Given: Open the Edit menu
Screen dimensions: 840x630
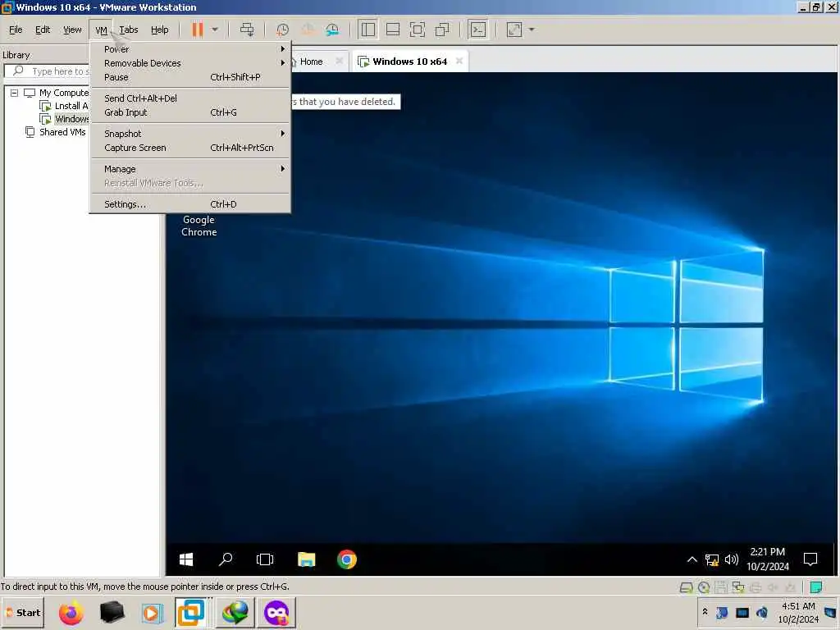Looking at the screenshot, I should (43, 30).
